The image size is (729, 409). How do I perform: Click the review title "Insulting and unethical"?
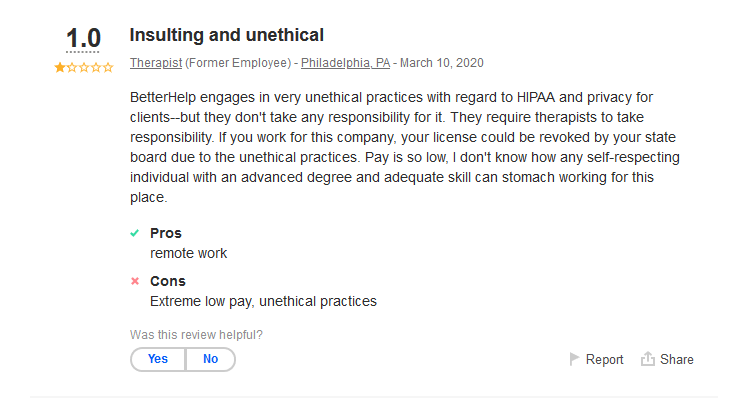227,35
